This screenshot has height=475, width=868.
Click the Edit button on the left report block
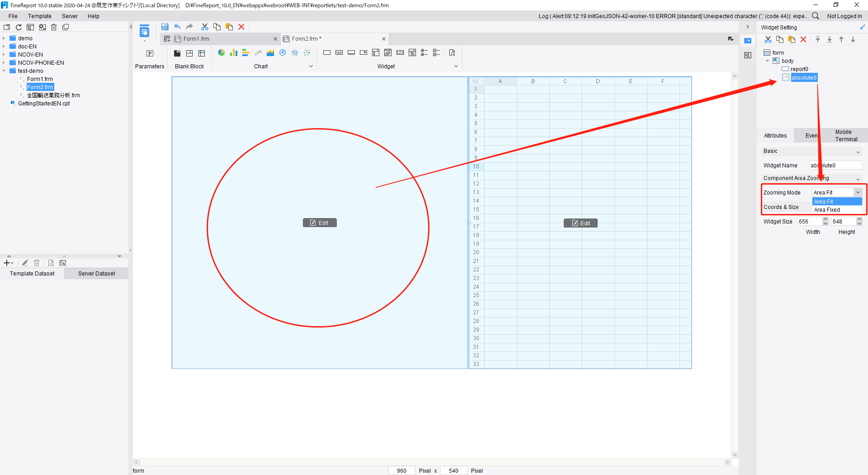point(320,223)
